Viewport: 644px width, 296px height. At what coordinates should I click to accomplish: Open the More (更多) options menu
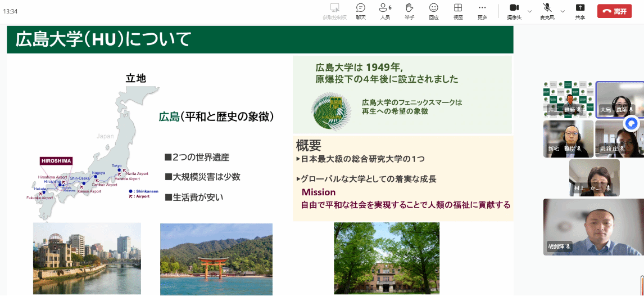point(482,11)
